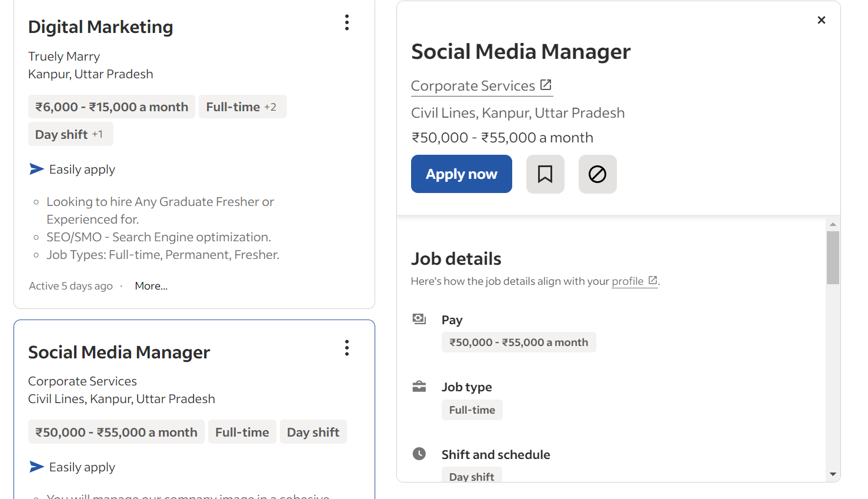Click pay chip ₹50,000 - ₹55,000 in Job details
The width and height of the screenshot is (868, 499).
pyautogui.click(x=519, y=342)
